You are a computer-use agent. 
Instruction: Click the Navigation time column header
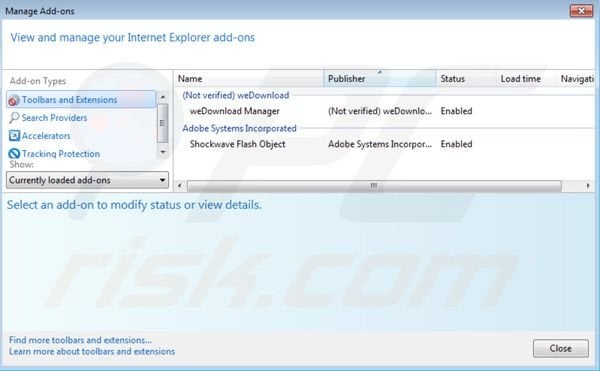coord(577,79)
